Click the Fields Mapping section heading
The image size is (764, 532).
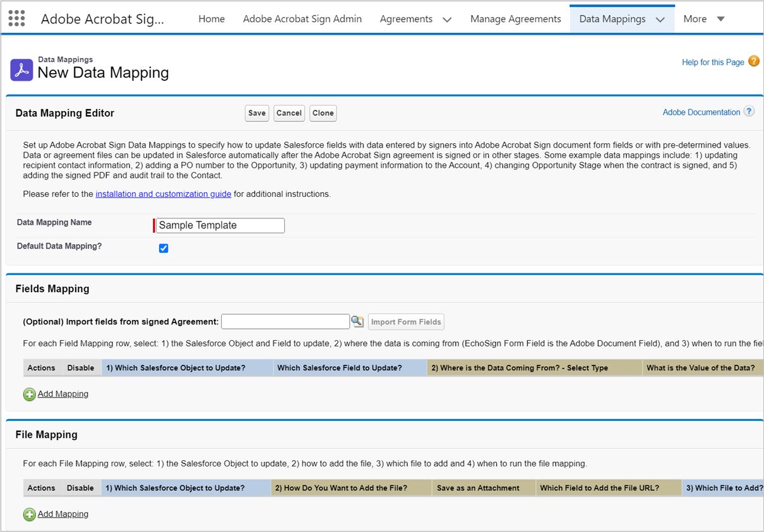pyautogui.click(x=52, y=288)
